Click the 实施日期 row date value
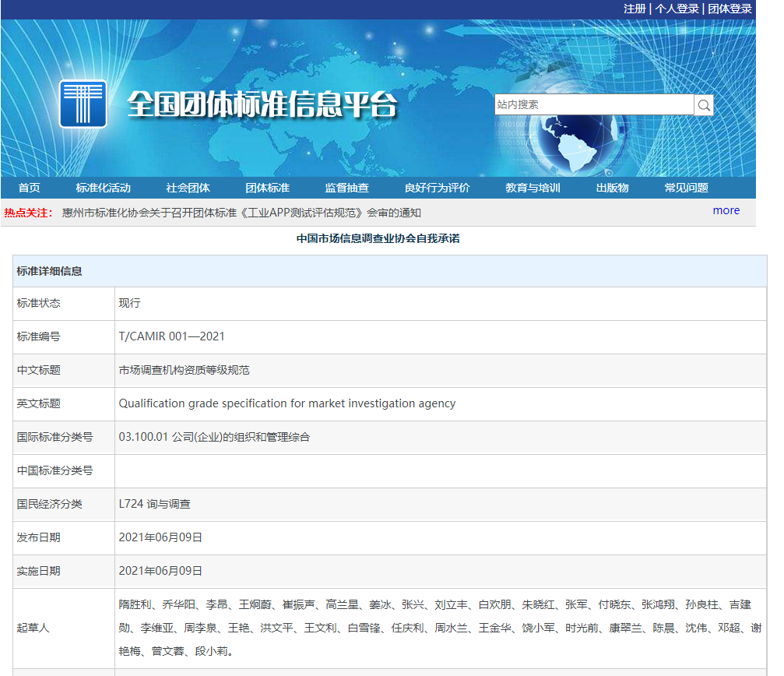Screen dimensions: 784x676 (160, 571)
